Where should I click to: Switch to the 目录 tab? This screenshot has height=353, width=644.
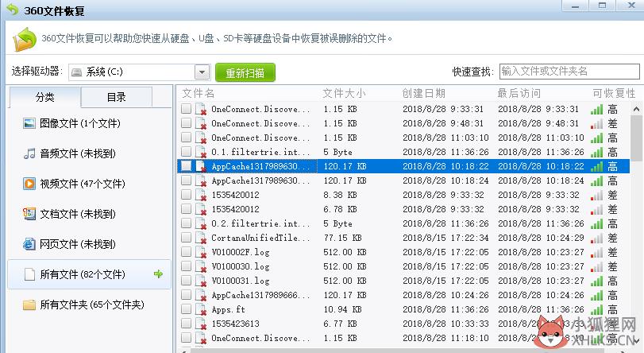(116, 97)
